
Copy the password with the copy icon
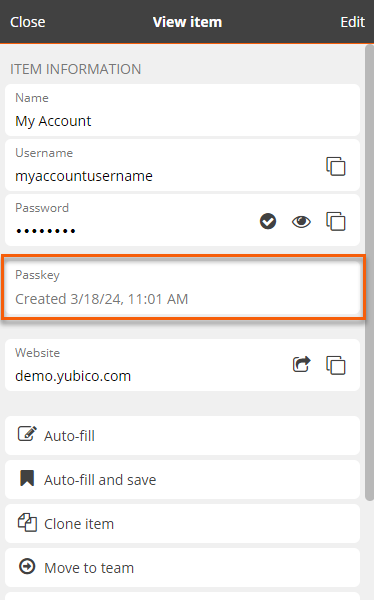tap(336, 221)
